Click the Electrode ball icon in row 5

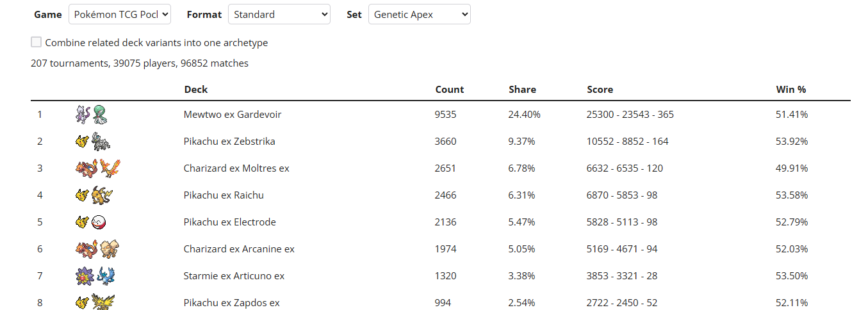pyautogui.click(x=99, y=222)
